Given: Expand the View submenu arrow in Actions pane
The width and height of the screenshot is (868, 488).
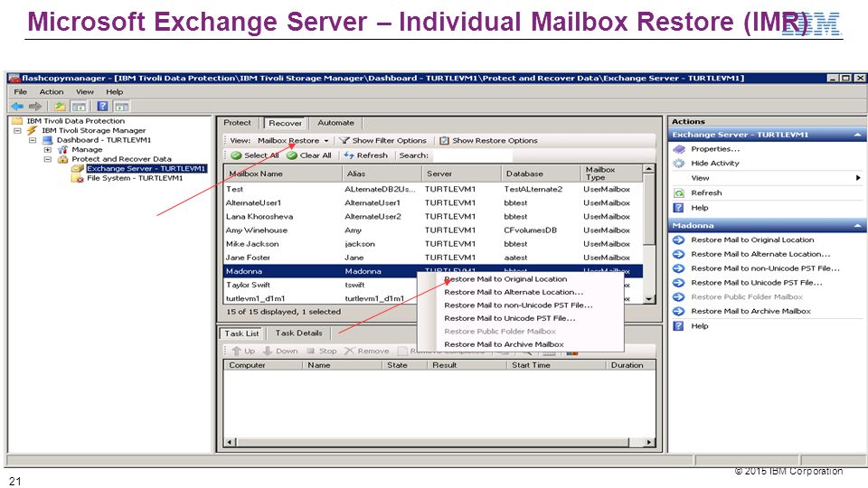Looking at the screenshot, I should [857, 178].
